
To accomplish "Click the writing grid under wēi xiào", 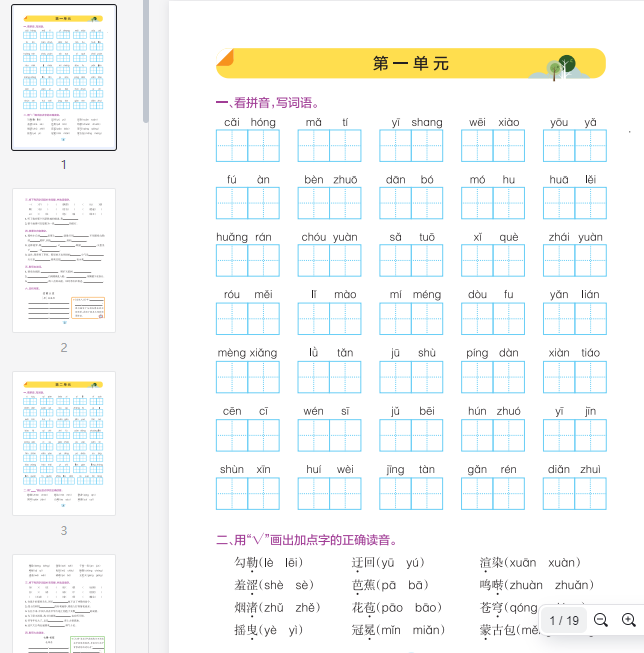I will (492, 146).
